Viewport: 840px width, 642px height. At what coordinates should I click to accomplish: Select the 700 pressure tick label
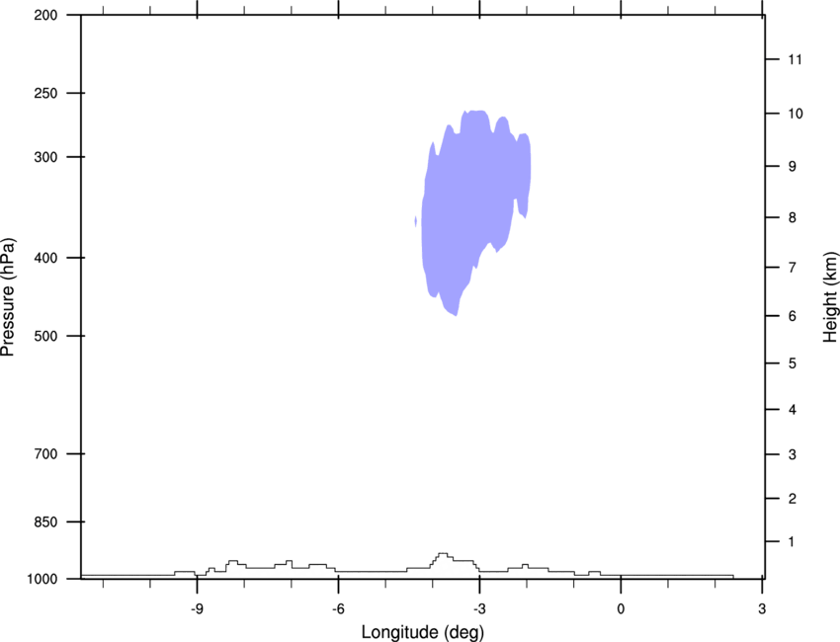pyautogui.click(x=46, y=453)
